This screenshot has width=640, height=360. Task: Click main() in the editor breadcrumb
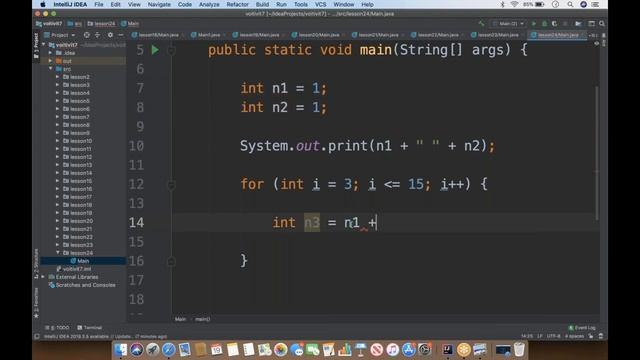tap(202, 319)
